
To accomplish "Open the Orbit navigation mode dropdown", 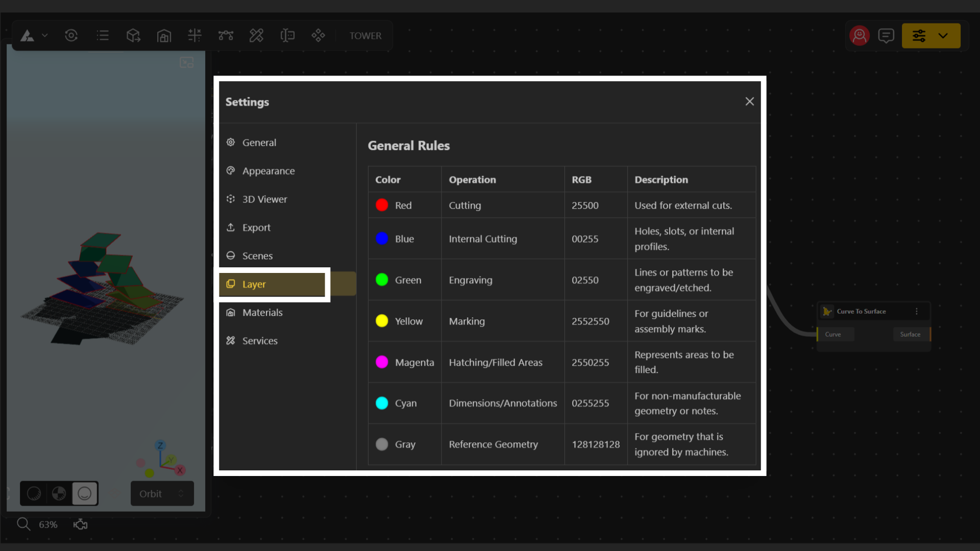I will pyautogui.click(x=162, y=493).
